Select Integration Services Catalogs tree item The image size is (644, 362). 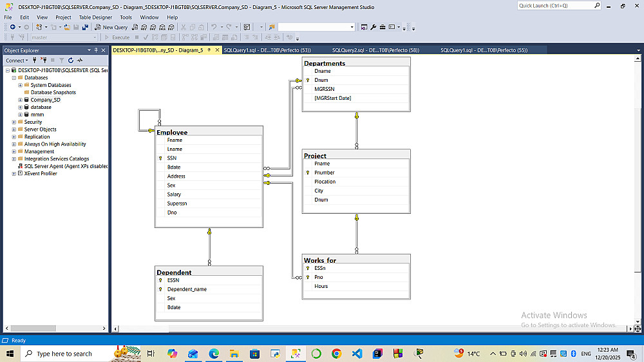pos(56,158)
